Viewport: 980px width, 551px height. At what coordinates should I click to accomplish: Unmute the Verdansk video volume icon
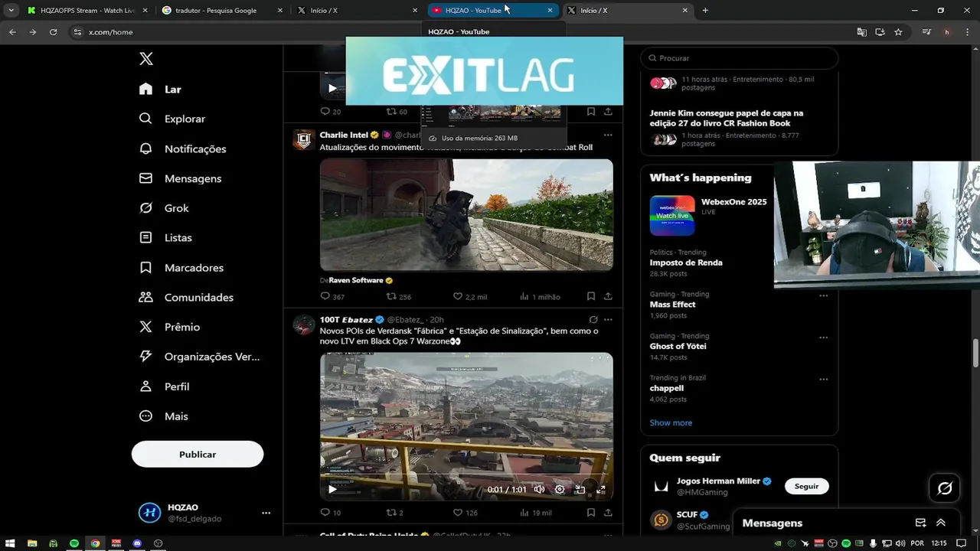click(539, 489)
